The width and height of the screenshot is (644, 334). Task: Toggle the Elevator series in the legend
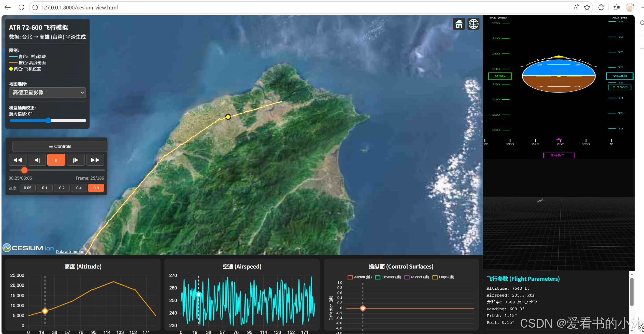(x=388, y=277)
